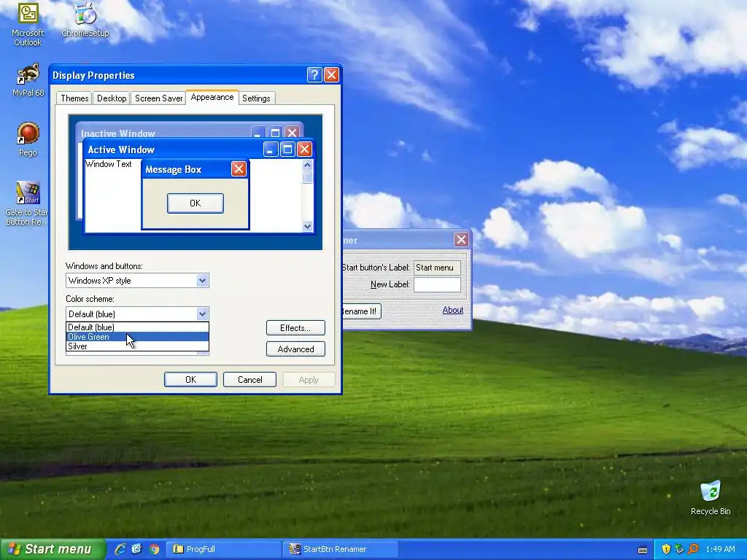
Task: Click the Color scheme dropdown arrow
Action: click(x=203, y=314)
